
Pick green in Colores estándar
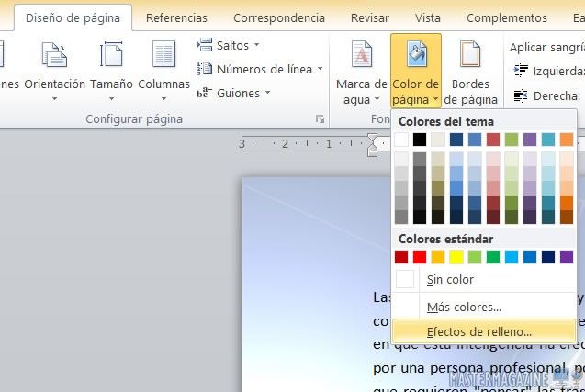(x=493, y=257)
